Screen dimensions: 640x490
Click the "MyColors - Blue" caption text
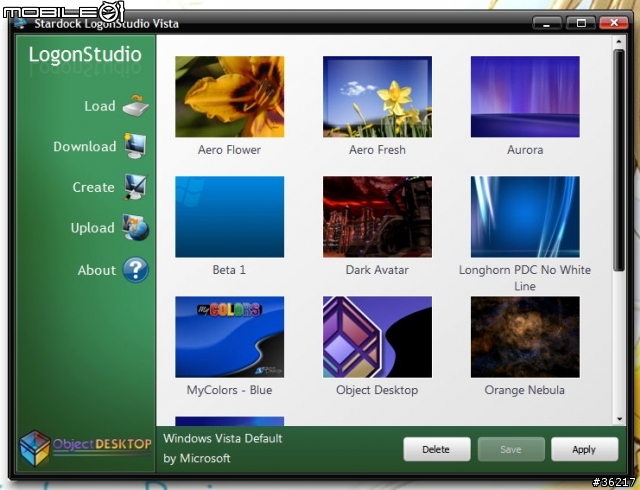coord(229,390)
